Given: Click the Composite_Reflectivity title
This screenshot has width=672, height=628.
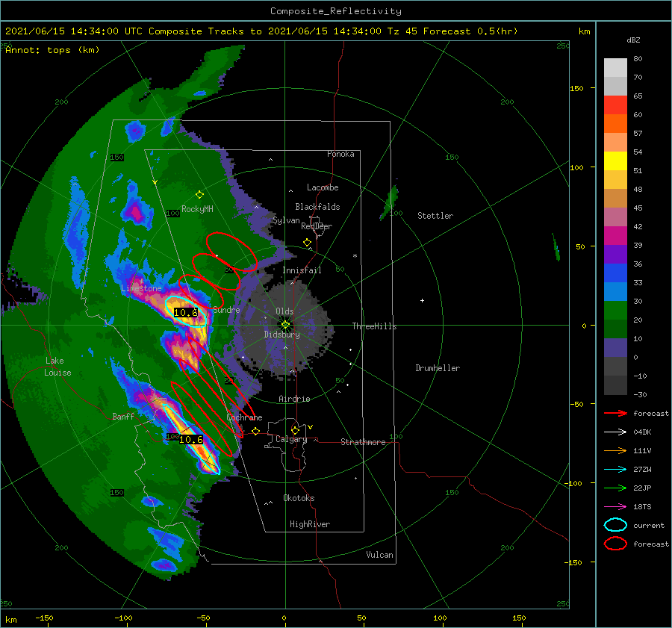Looking at the screenshot, I should coord(336,11).
